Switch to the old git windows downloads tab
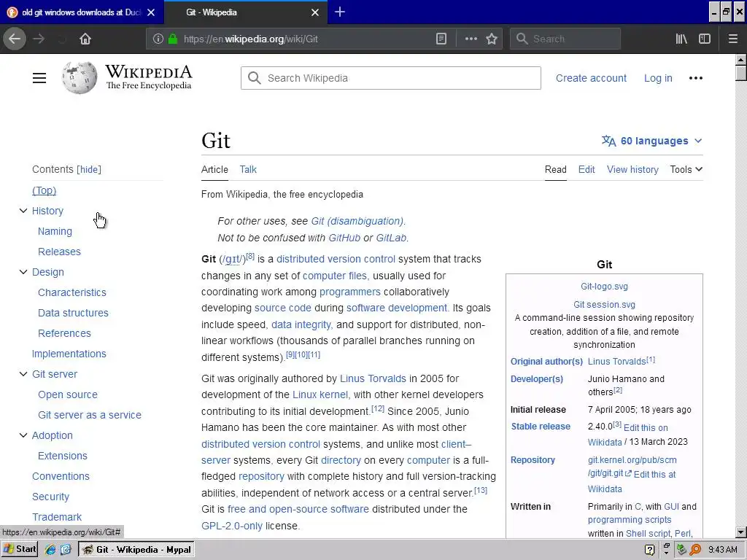Viewport: 747px width, 560px height. 81,12
